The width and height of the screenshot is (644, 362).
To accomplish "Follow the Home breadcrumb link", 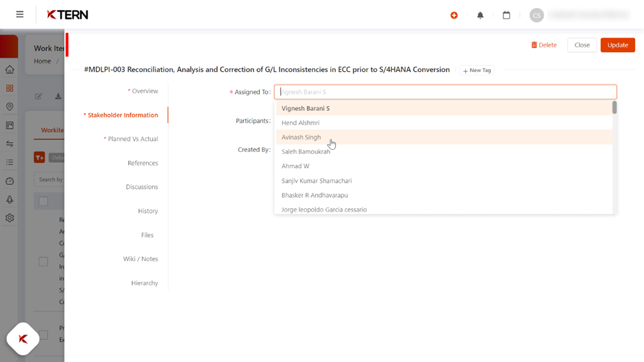I will click(x=42, y=61).
